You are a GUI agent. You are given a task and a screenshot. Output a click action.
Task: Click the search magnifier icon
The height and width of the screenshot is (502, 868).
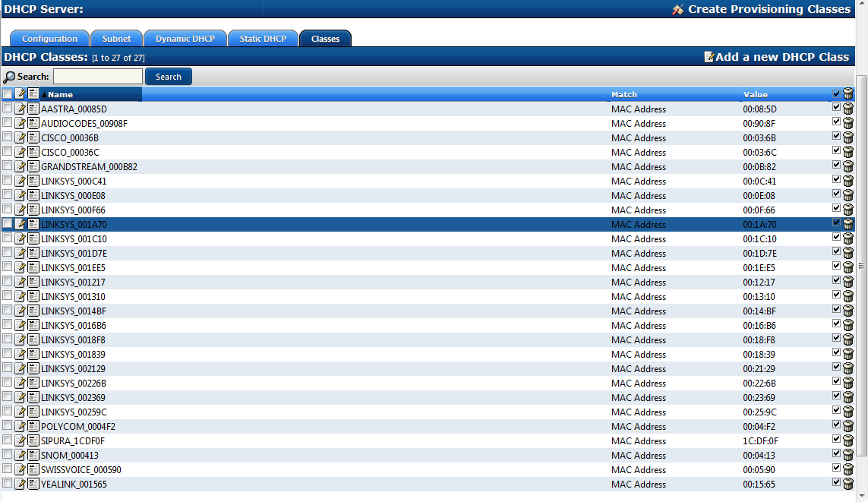pyautogui.click(x=9, y=77)
